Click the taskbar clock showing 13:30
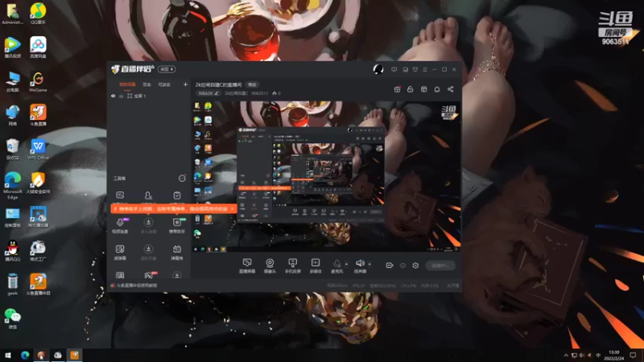 coord(614,355)
